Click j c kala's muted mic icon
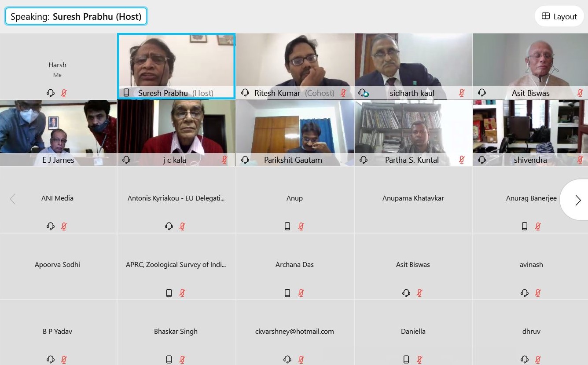 click(x=224, y=160)
